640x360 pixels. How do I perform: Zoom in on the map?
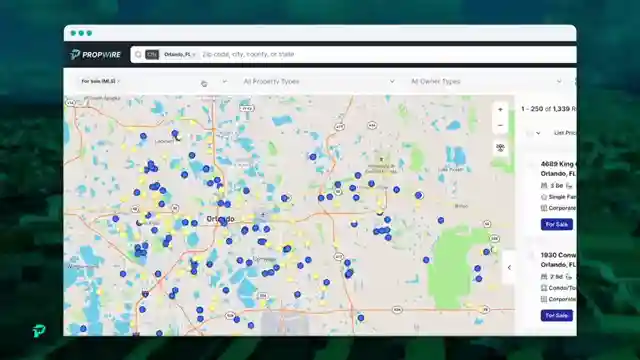pyautogui.click(x=500, y=109)
